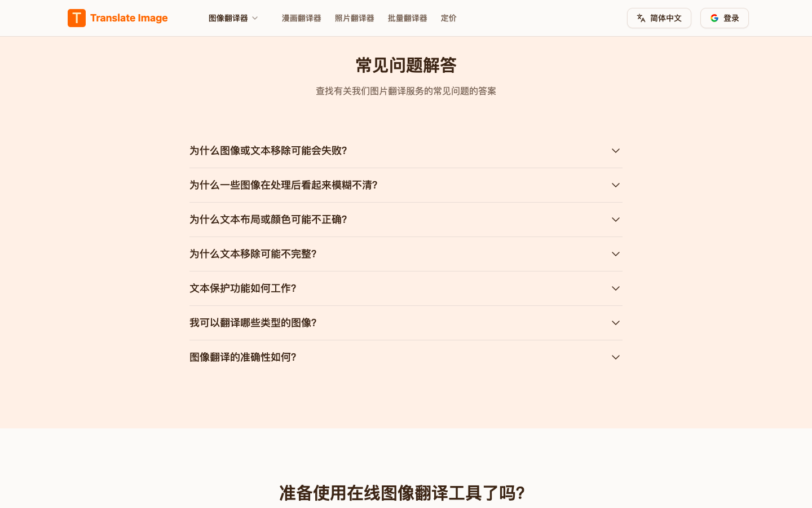Click the Google logo icon in login button
This screenshot has height=508, width=812.
tap(714, 18)
